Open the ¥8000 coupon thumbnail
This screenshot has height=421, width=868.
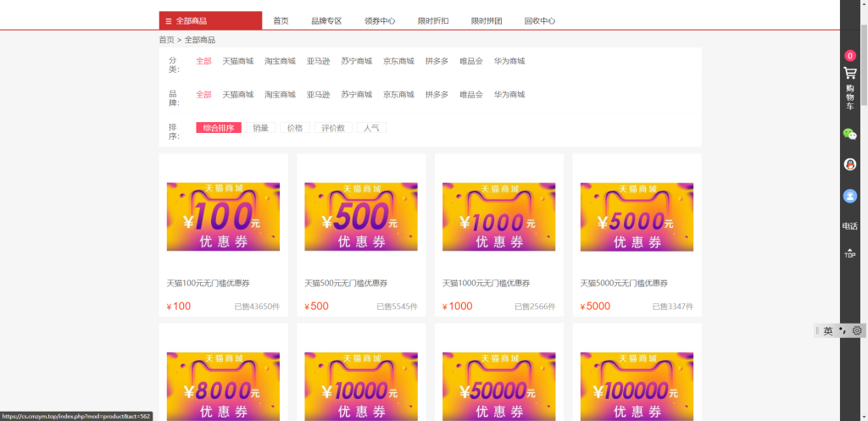pos(223,387)
